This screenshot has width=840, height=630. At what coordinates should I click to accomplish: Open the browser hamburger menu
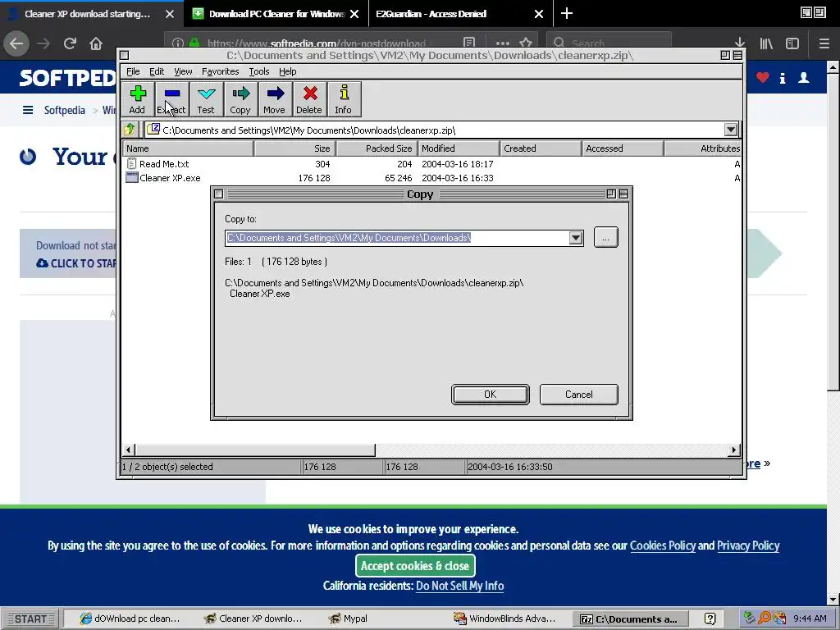click(824, 43)
